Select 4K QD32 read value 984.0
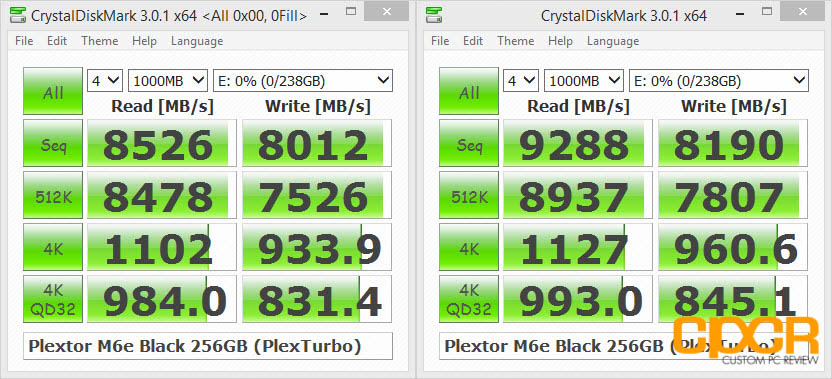The width and height of the screenshot is (832, 379). click(x=162, y=299)
